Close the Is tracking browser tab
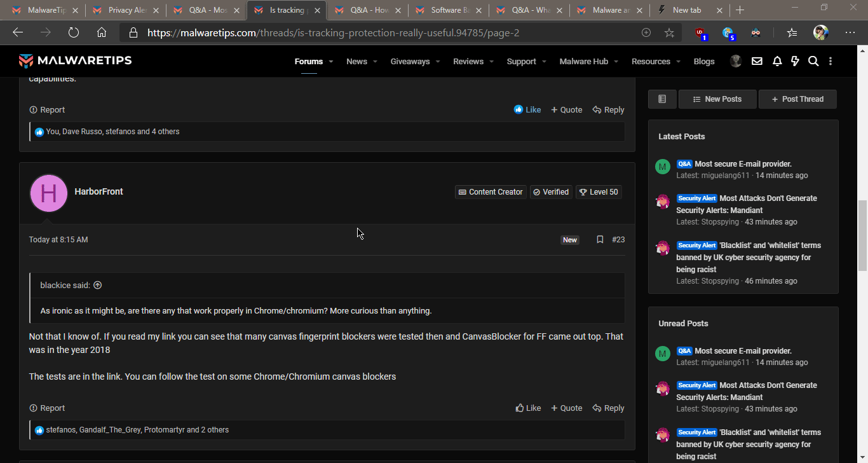 316,10
